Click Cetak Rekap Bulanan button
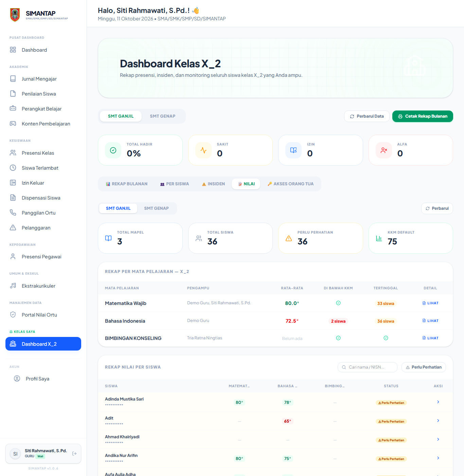 [x=423, y=116]
